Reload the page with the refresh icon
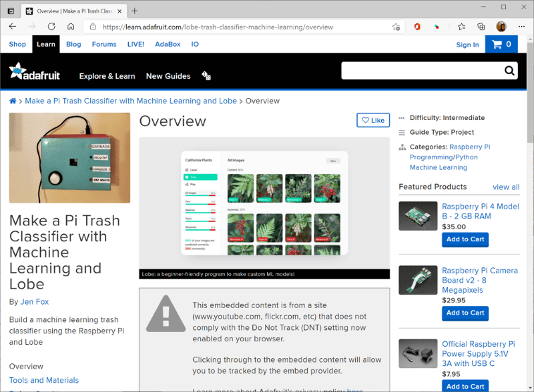Screen dimensions: 534x392 click(x=51, y=27)
